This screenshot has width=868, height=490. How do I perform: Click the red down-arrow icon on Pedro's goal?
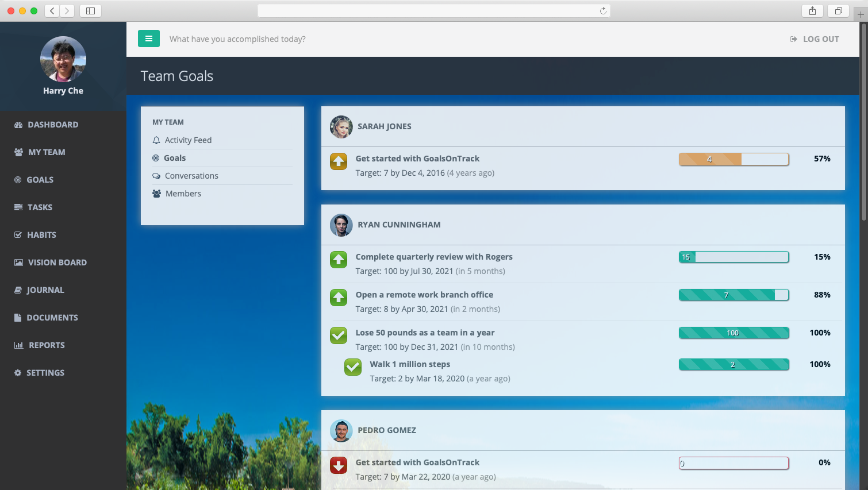click(x=339, y=465)
